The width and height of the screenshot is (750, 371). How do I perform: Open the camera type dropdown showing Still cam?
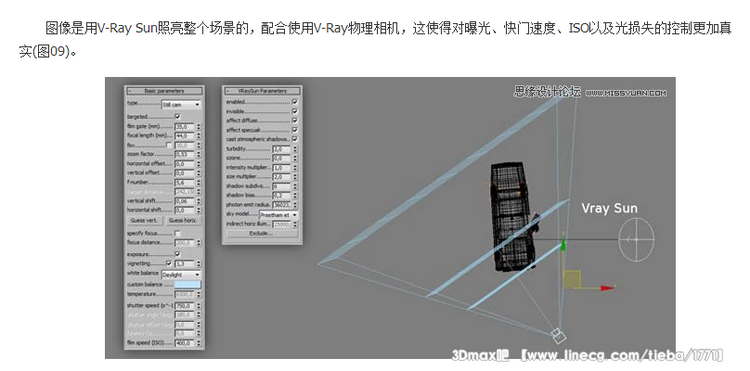pos(181,104)
